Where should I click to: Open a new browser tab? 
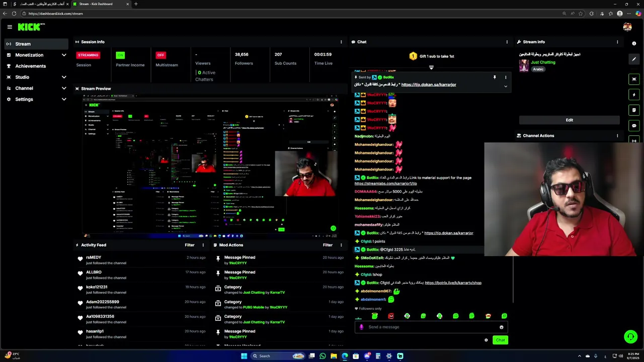[x=136, y=4]
